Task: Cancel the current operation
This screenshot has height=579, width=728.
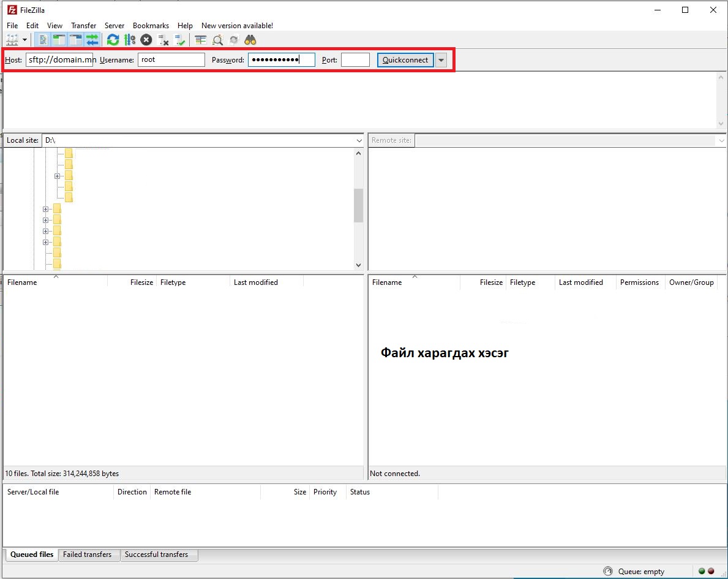Action: [146, 40]
